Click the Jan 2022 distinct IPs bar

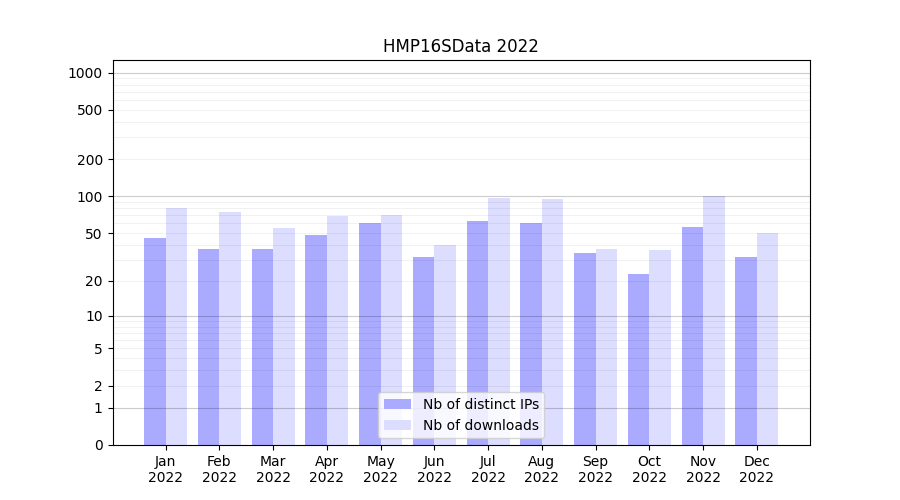[x=155, y=340]
